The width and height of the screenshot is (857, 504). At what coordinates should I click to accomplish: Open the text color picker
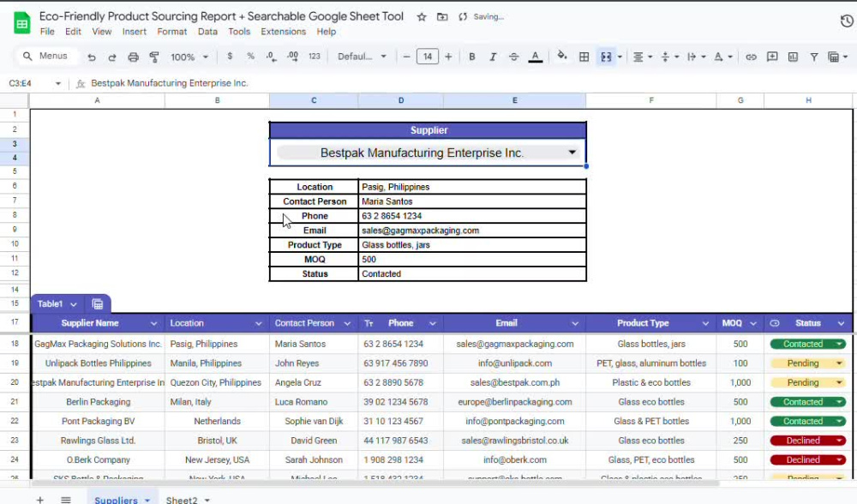click(535, 57)
